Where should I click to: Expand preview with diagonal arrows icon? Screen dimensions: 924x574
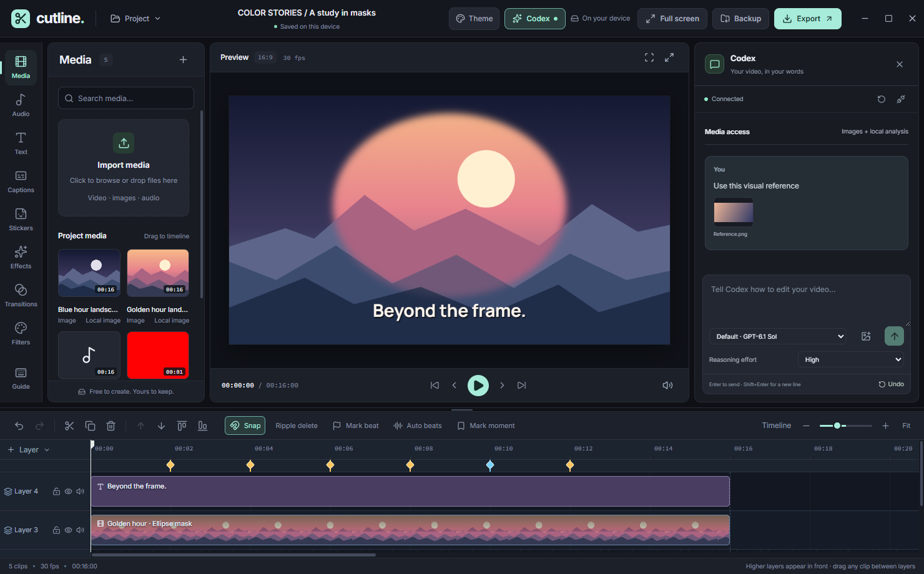pos(669,57)
